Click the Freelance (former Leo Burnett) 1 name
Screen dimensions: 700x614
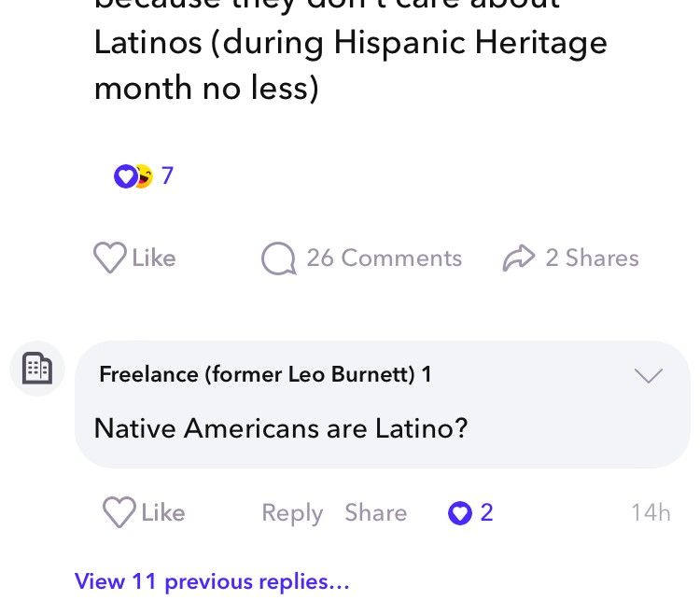[265, 374]
